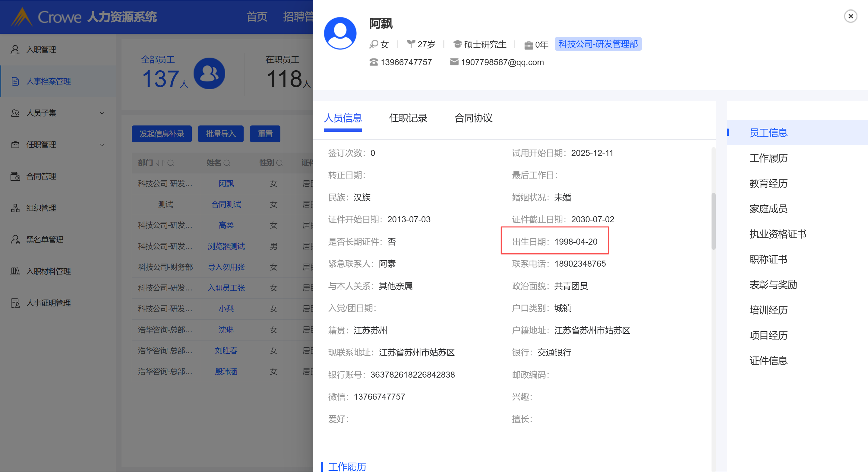Click the 合同管理 sidebar icon

(x=15, y=176)
